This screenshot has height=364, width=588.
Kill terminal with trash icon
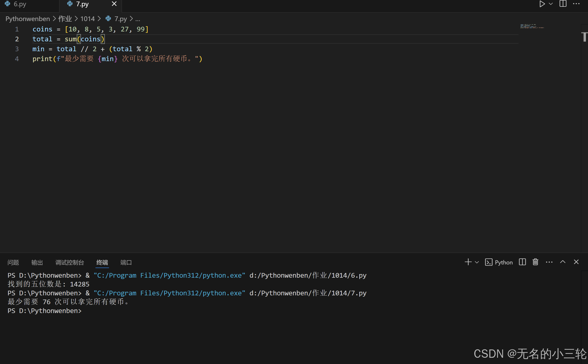click(535, 262)
